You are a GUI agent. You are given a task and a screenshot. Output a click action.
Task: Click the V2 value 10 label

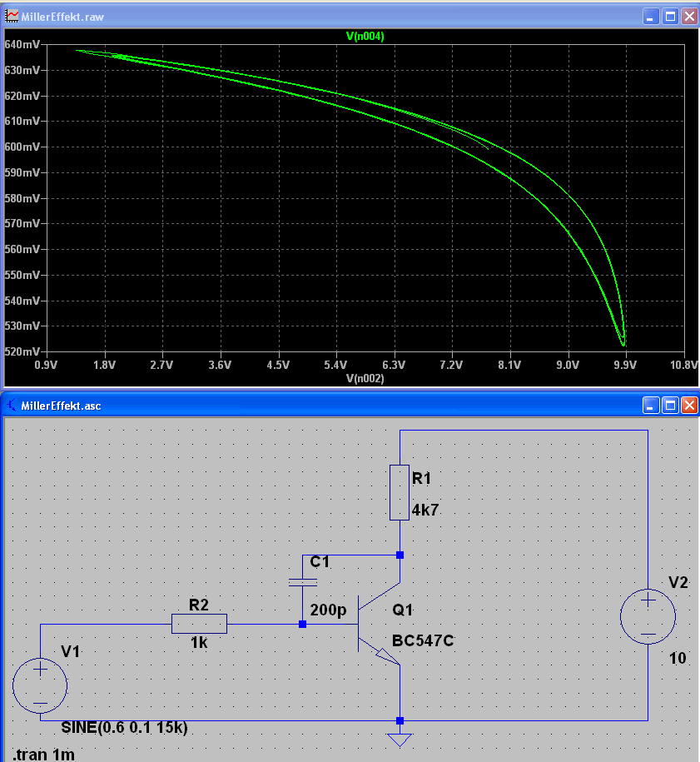click(x=678, y=659)
